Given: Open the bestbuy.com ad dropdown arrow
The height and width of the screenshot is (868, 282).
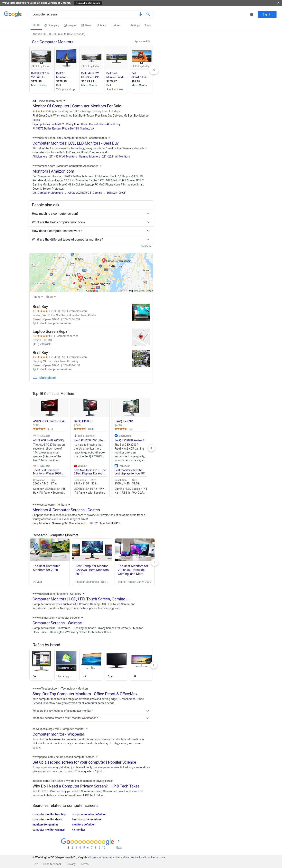Looking at the screenshot, I should tap(64, 101).
